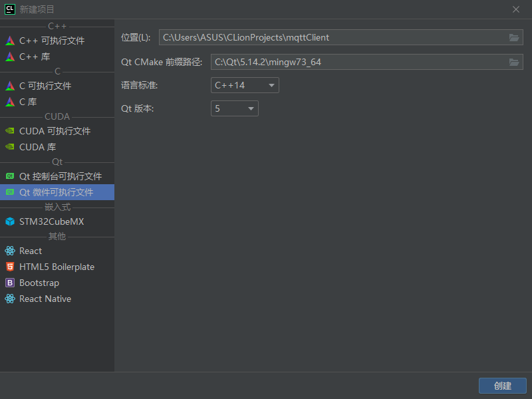
Task: Select the HTML5 Boilerplate shield icon
Action: click(10, 267)
